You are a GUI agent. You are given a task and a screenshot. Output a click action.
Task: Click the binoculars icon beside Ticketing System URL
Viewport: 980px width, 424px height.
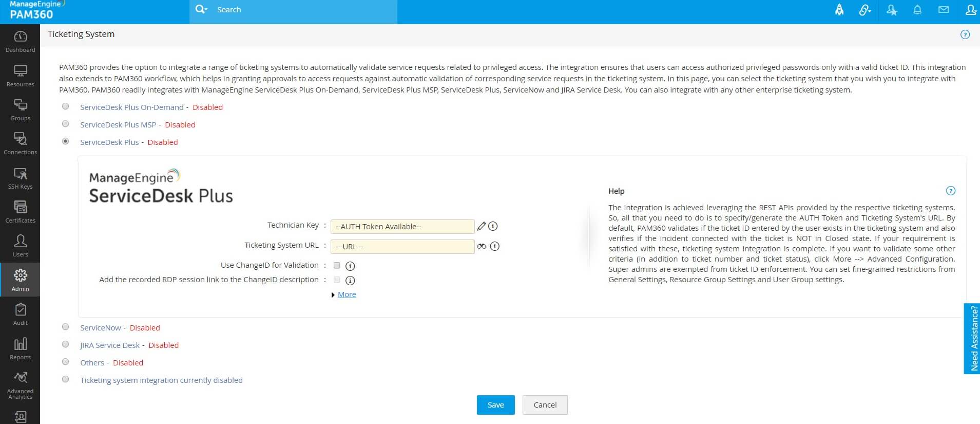point(481,246)
